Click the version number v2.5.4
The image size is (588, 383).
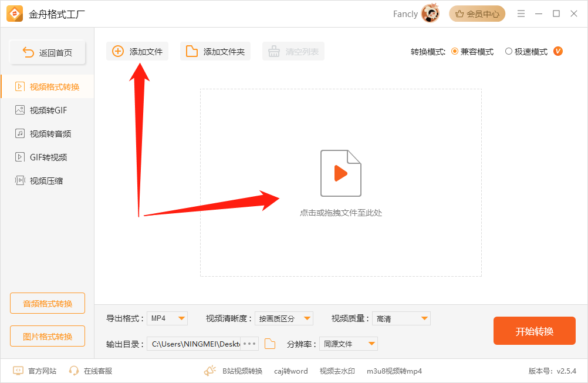[566, 371]
